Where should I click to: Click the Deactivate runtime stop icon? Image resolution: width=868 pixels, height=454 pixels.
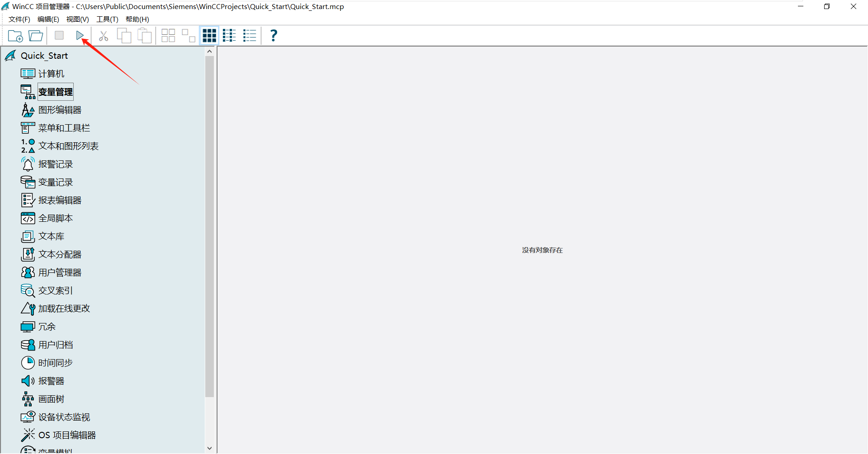pyautogui.click(x=59, y=35)
